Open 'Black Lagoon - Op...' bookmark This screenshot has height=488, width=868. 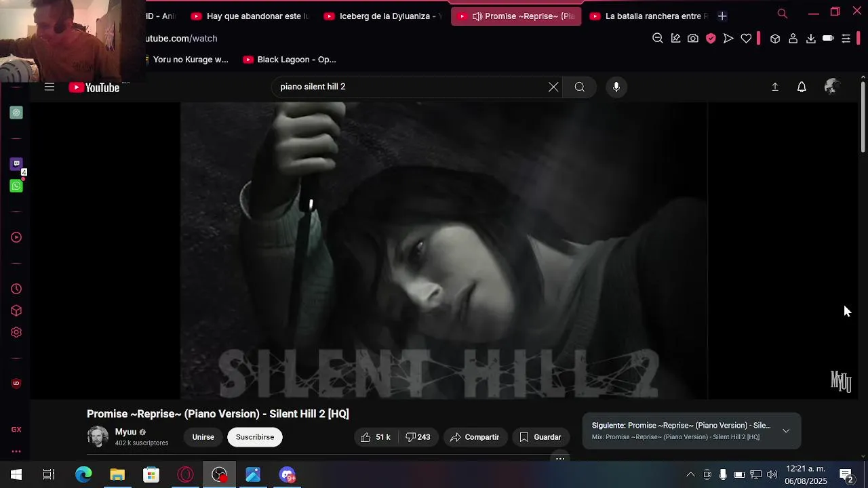[x=290, y=60]
